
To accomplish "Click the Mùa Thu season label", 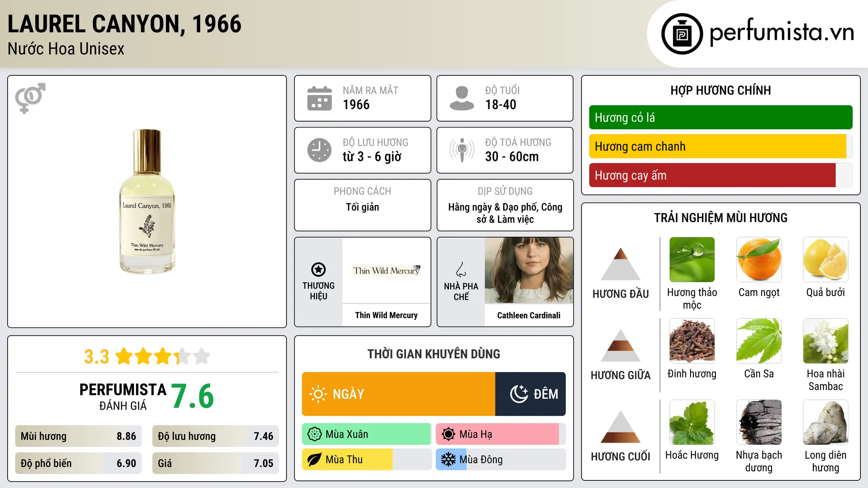I will coord(344,460).
